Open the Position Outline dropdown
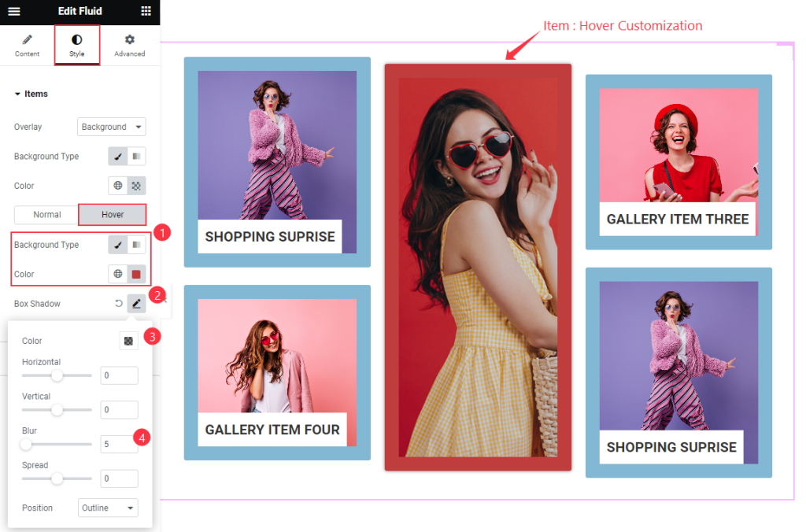The height and width of the screenshot is (532, 806). [108, 508]
